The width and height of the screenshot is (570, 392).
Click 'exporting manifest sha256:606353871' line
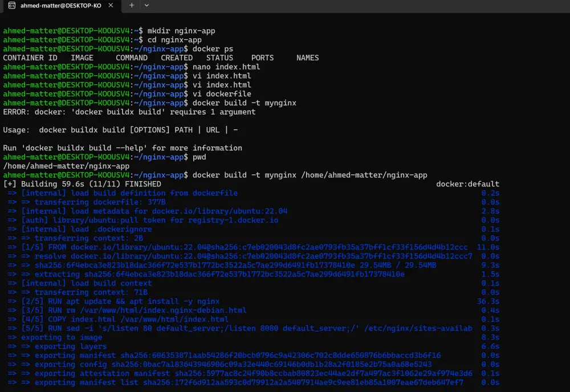tap(224, 356)
